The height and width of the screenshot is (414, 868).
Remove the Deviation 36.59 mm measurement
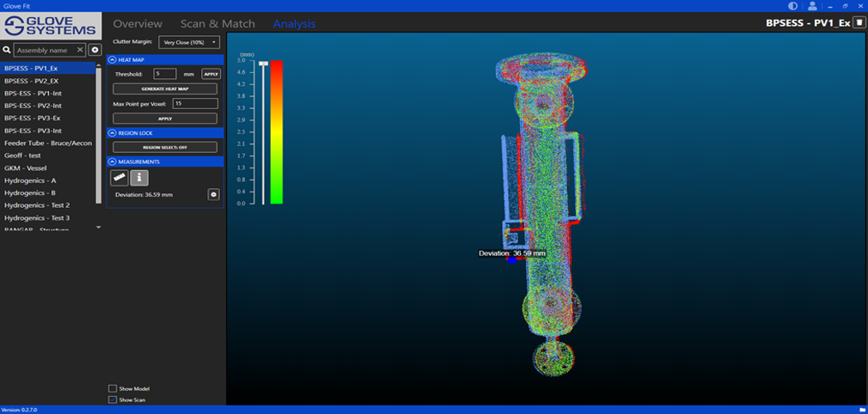[x=214, y=194]
